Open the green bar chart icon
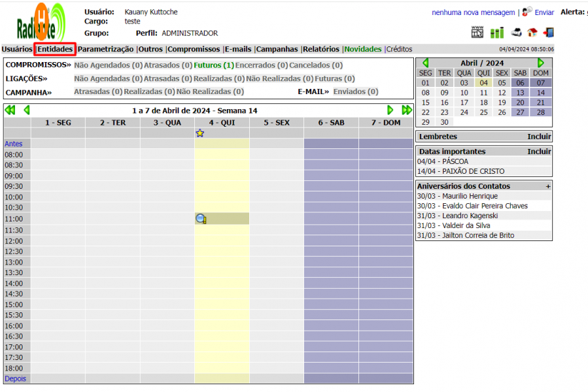The width and height of the screenshot is (588, 392). [497, 33]
